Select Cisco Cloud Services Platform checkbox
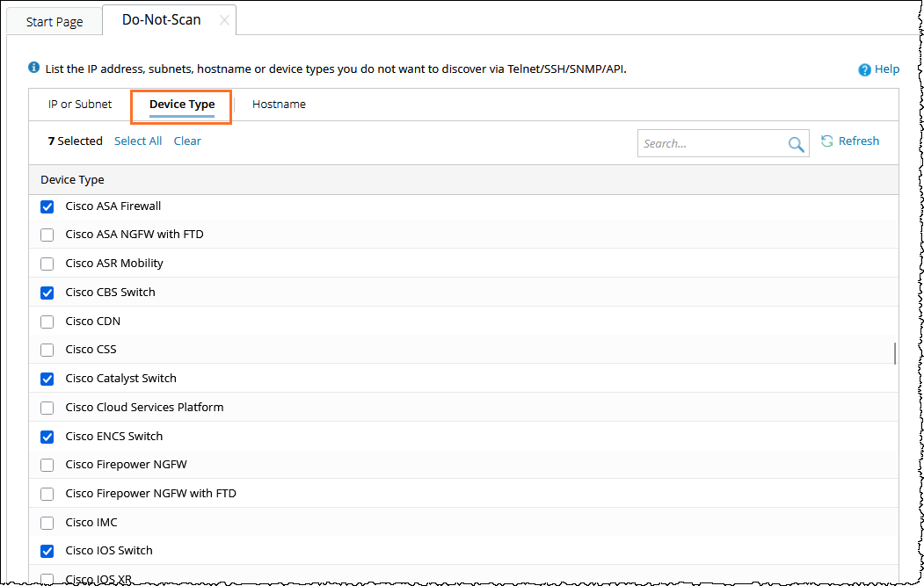The image size is (924, 586). [47, 409]
